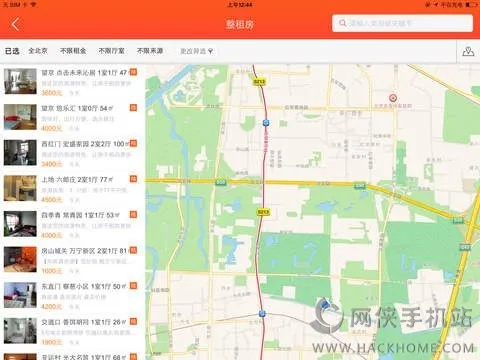This screenshot has width=480, height=360.
Task: Open the 不限来源 source filter
Action: [150, 51]
